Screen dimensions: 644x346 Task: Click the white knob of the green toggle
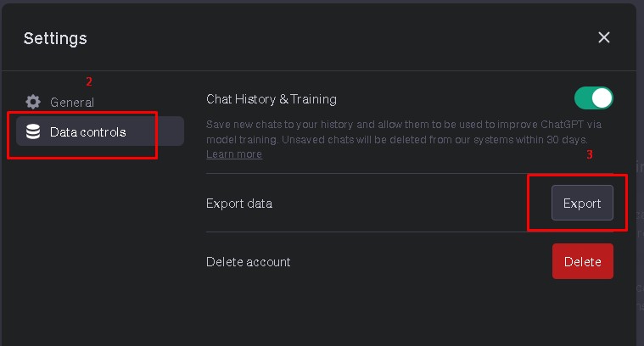pos(602,98)
